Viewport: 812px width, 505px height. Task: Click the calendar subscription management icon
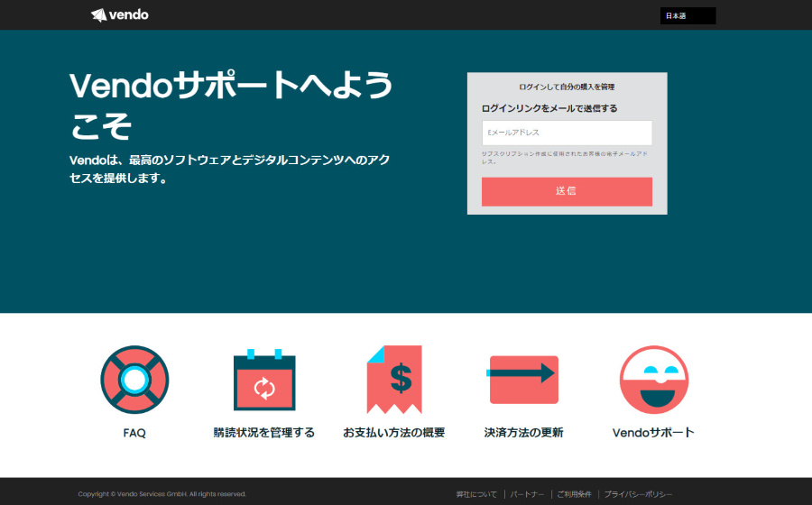click(x=264, y=380)
